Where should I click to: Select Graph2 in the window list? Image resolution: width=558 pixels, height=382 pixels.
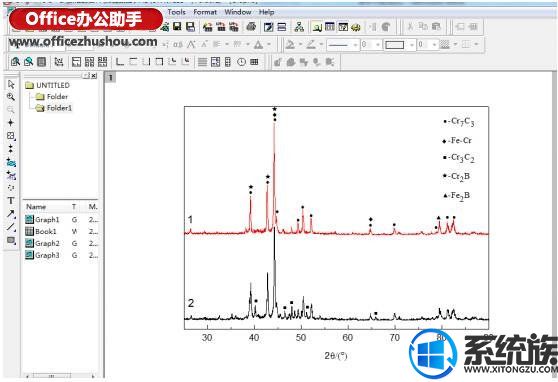43,243
